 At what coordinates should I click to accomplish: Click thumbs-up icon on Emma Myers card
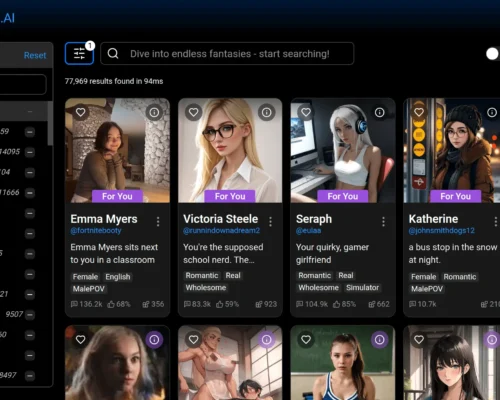pos(111,304)
